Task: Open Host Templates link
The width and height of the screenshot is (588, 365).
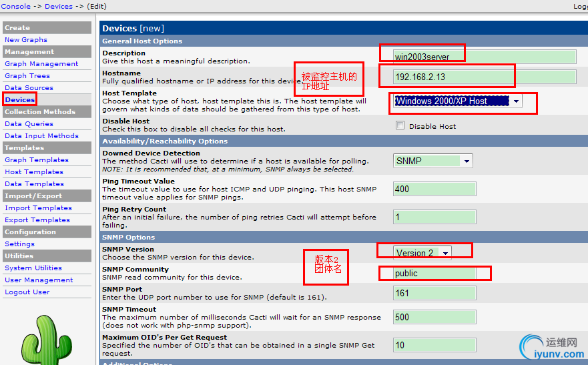Action: pyautogui.click(x=34, y=171)
